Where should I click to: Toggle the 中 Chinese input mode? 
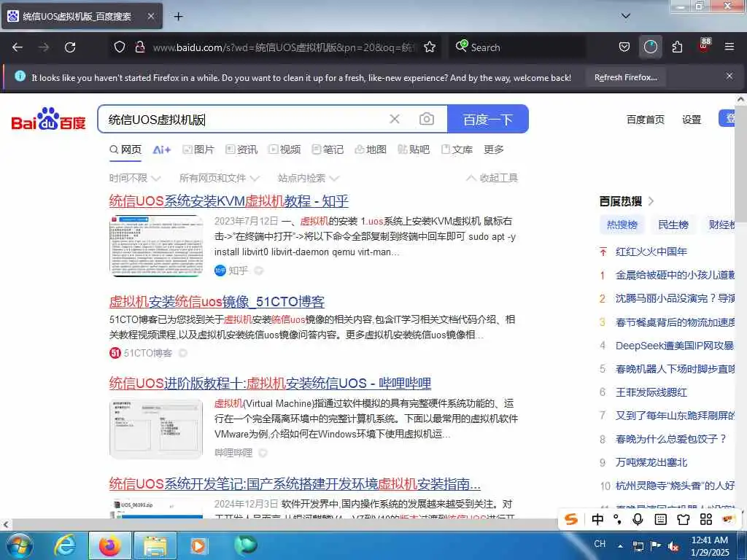tap(597, 519)
